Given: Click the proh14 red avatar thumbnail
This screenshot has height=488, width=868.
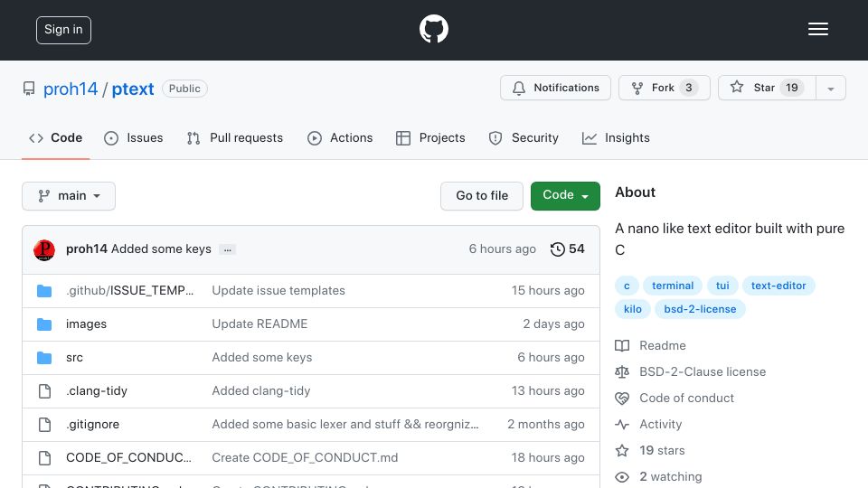Looking at the screenshot, I should point(44,249).
